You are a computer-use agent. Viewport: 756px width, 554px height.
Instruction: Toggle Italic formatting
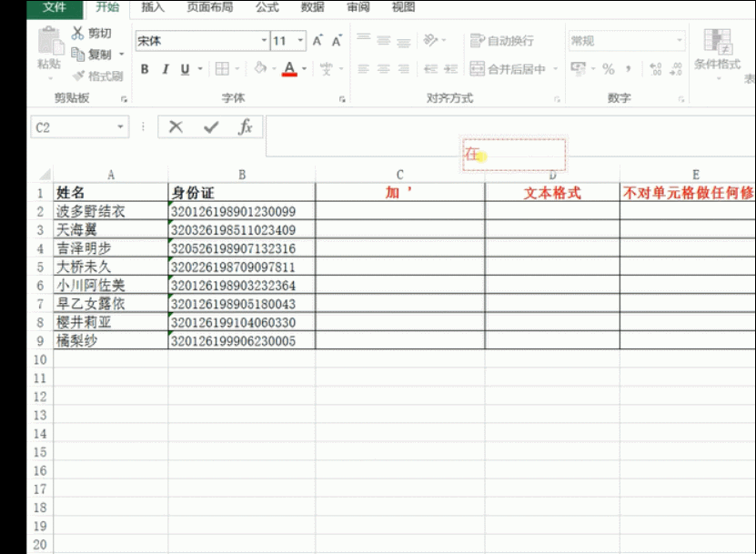(x=166, y=69)
